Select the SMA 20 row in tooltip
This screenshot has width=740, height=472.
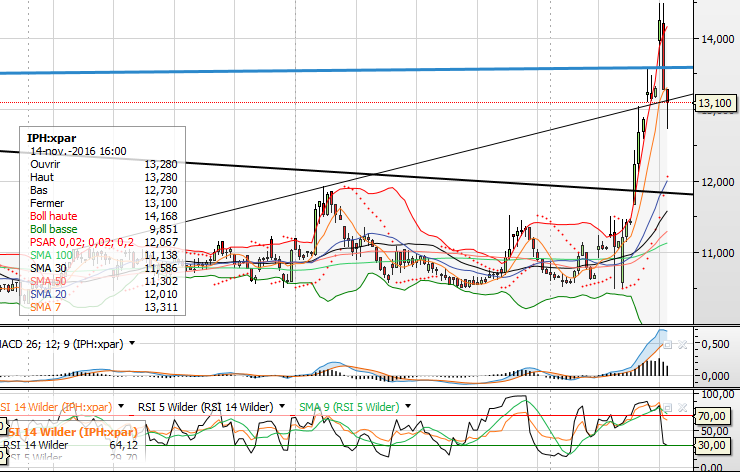point(47,292)
